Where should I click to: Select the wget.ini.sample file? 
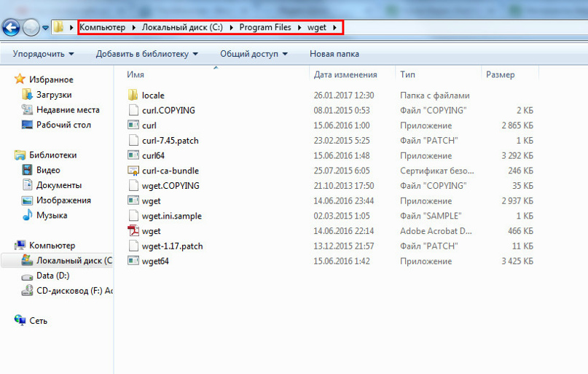(x=171, y=216)
